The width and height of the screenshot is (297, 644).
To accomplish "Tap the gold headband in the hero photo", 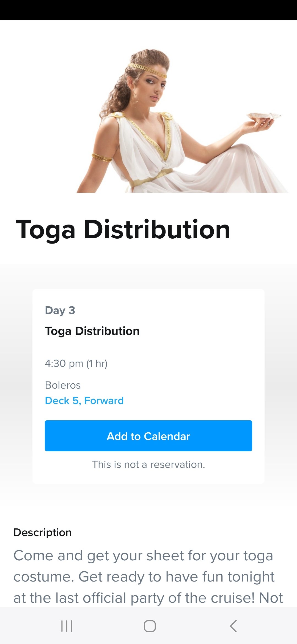I will 148,69.
